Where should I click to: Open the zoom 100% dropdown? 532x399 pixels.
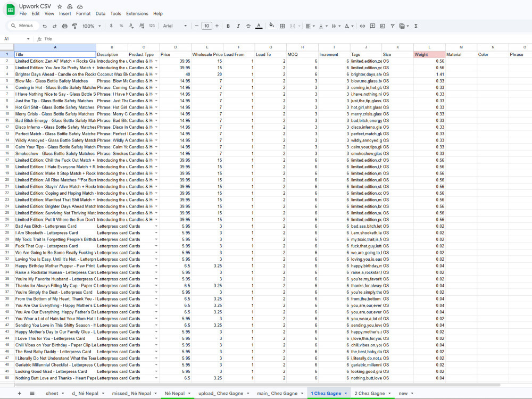(x=92, y=26)
